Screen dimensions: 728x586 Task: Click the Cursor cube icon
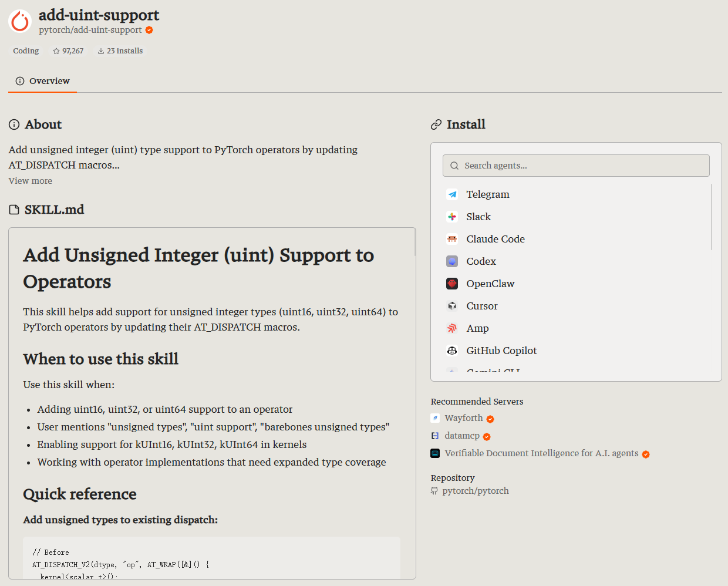coord(452,306)
